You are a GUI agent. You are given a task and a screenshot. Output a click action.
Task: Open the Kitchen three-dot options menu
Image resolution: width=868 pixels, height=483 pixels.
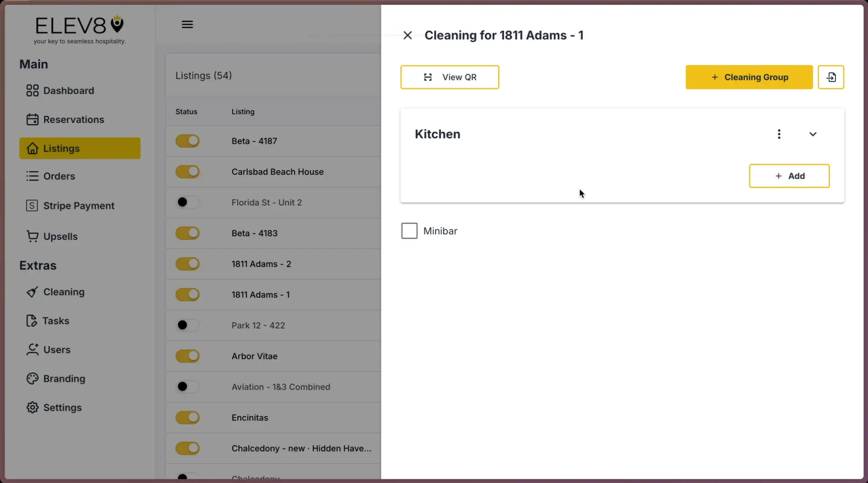point(779,134)
